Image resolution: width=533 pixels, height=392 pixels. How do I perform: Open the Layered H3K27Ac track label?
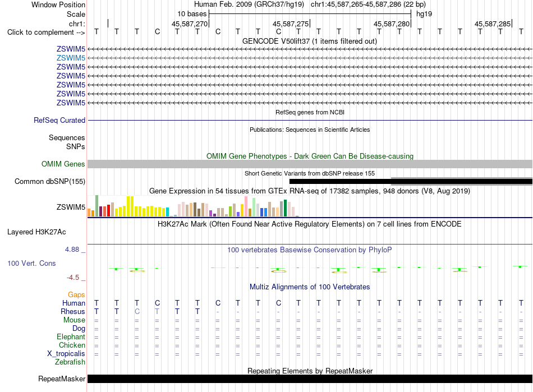[36, 232]
